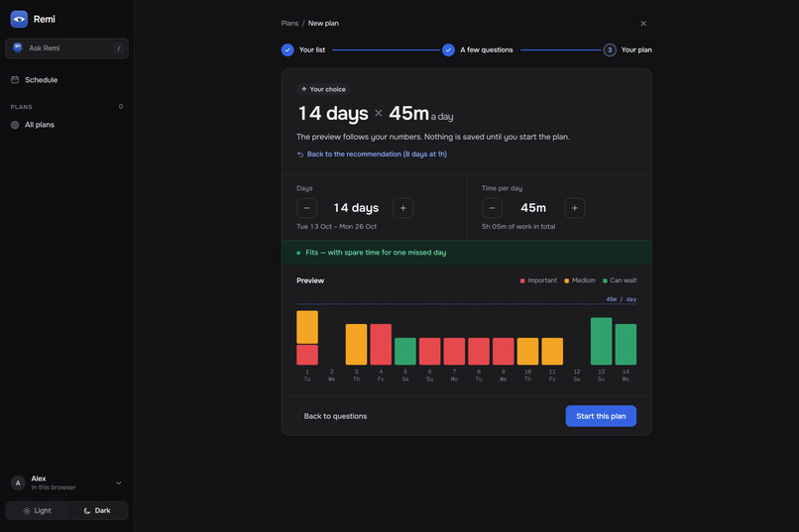Viewport: 799px width, 532px height.
Task: Click the Schedule calendar icon
Action: click(x=15, y=80)
